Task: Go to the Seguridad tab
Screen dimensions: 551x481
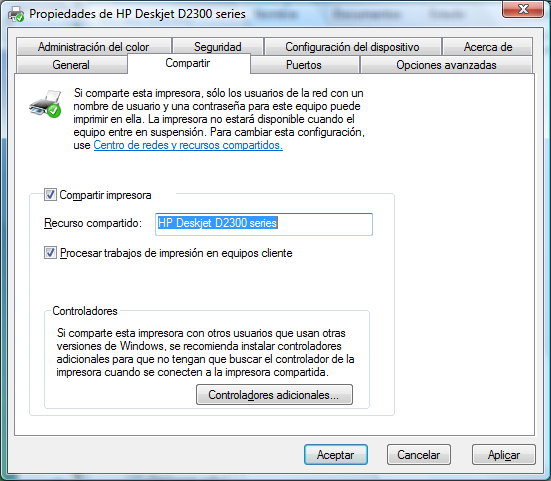Action: 218,47
